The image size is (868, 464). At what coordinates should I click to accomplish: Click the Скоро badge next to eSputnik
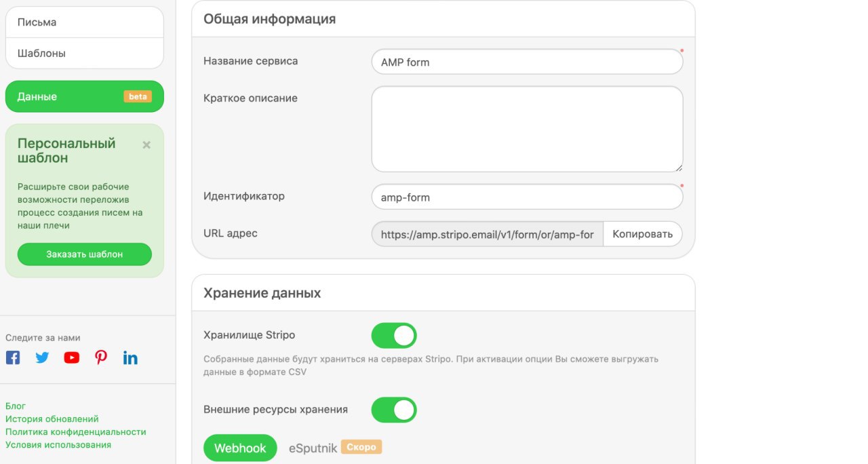(x=361, y=447)
